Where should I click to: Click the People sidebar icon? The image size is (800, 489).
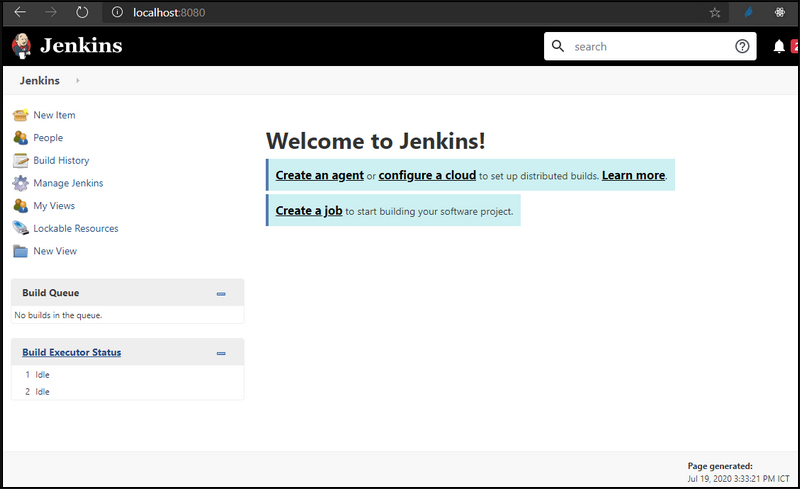pyautogui.click(x=20, y=138)
